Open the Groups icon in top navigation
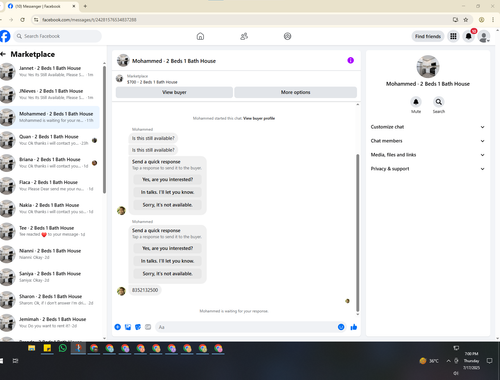The width and height of the screenshot is (500, 380). point(287,36)
